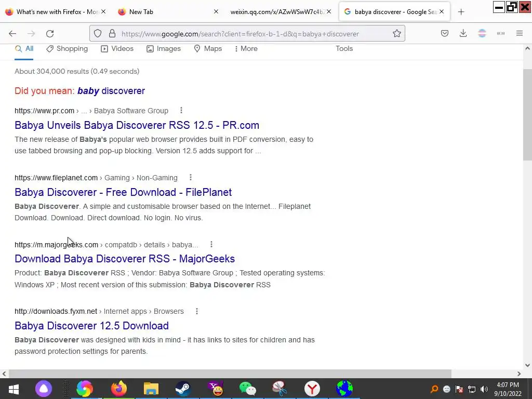
Task: Switch to 'What's new with Firefox' tab
Action: point(56,12)
